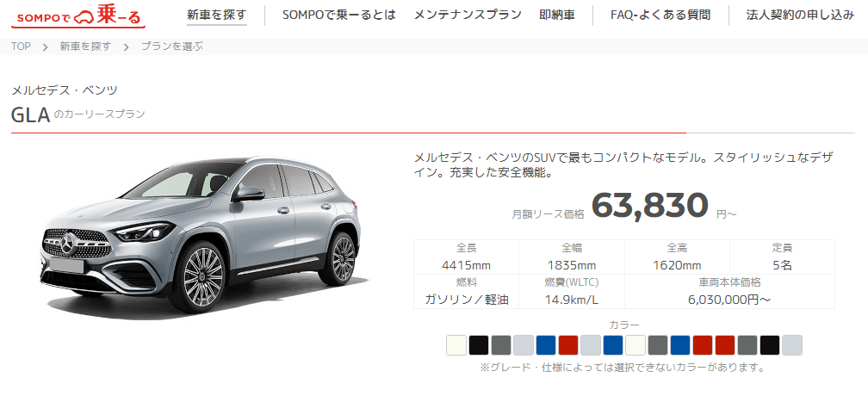868x396 pixels.
Task: Select the last black color swatch
Action: 770,345
